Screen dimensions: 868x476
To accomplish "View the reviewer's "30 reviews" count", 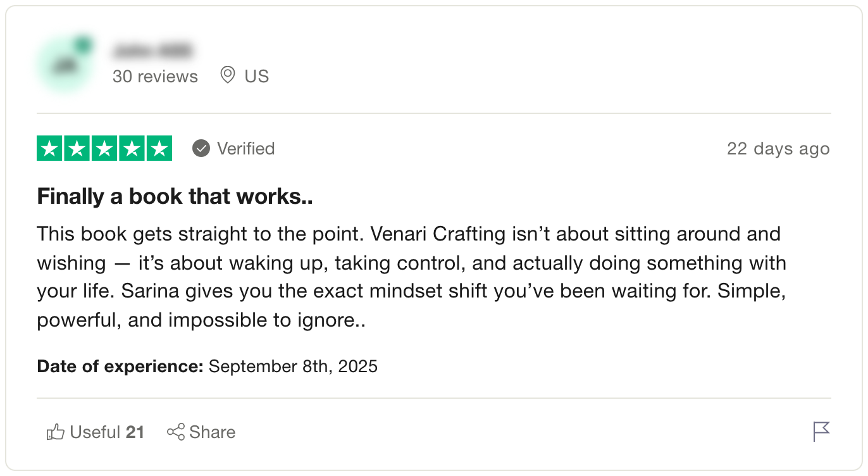I will tap(155, 77).
